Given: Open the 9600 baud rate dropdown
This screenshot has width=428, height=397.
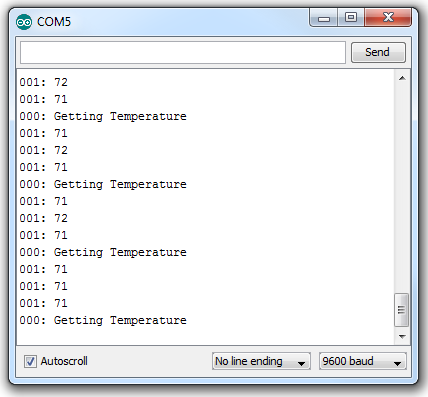Looking at the screenshot, I should point(362,361).
